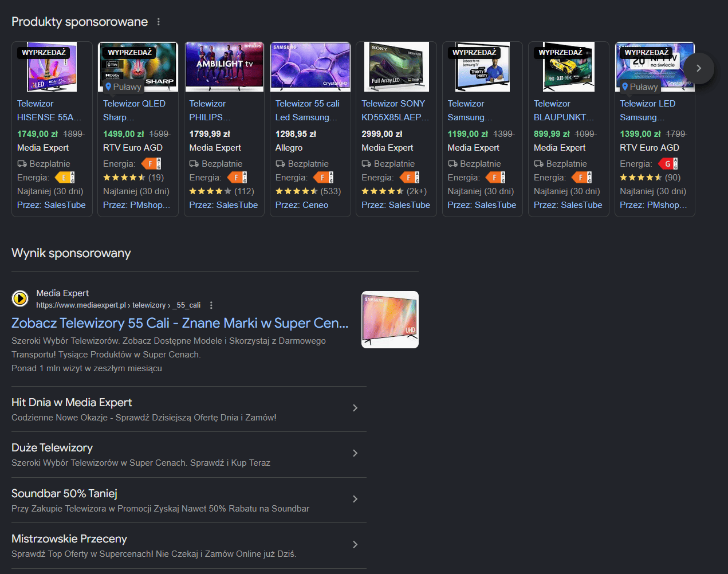The image size is (728, 574).
Task: Click price '1298,95 zł' Allegro offer
Action: click(296, 134)
